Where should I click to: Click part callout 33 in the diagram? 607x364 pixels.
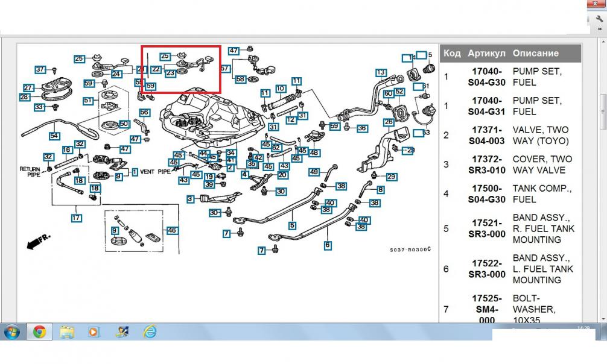coord(39,107)
